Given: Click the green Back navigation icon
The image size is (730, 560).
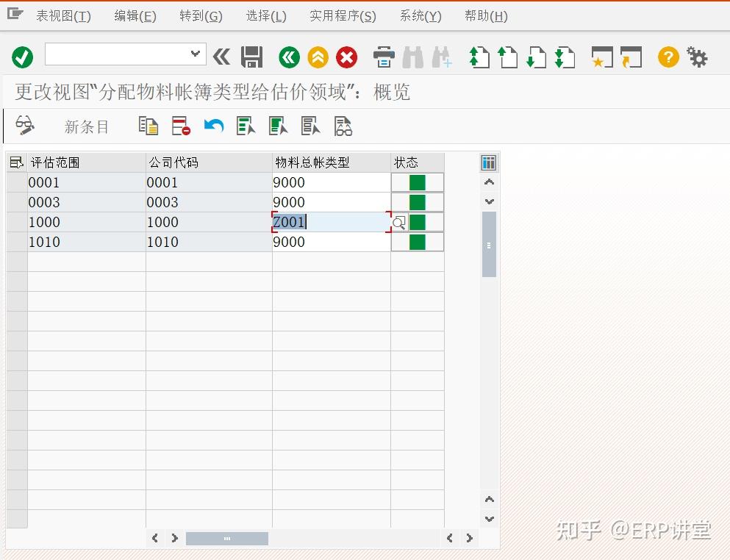Looking at the screenshot, I should pyautogui.click(x=288, y=57).
